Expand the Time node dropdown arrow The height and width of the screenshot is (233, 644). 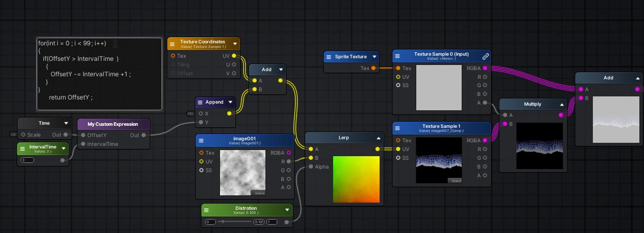pos(66,123)
